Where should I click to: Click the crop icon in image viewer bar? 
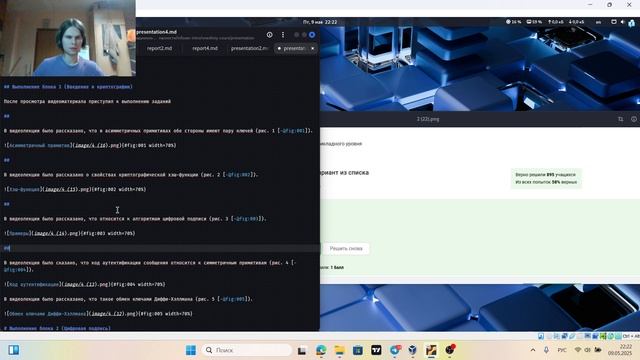coord(620,119)
